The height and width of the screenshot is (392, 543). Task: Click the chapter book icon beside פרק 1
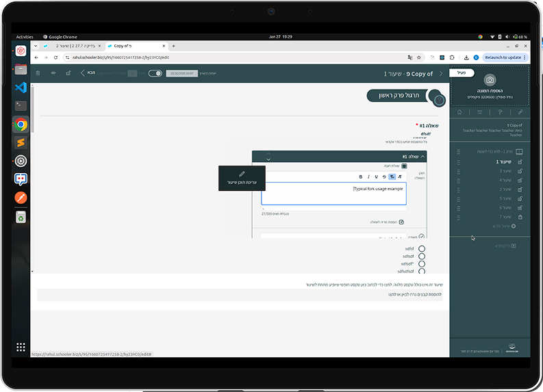click(x=519, y=152)
